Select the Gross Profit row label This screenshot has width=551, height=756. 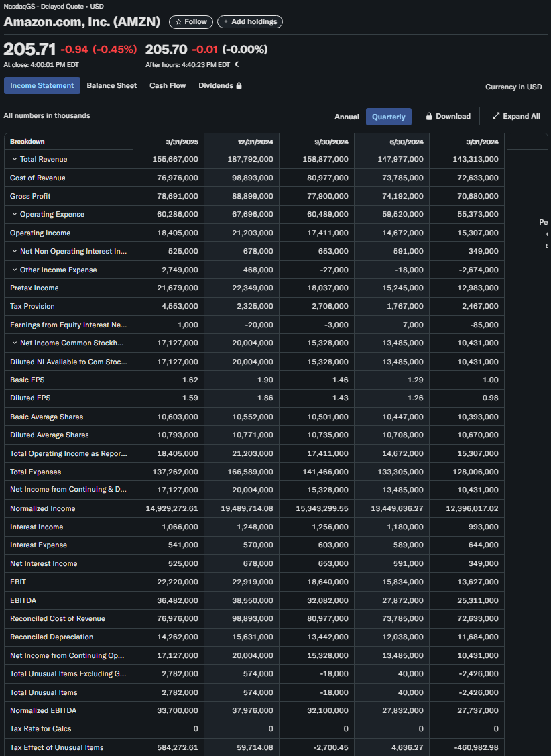pos(30,197)
